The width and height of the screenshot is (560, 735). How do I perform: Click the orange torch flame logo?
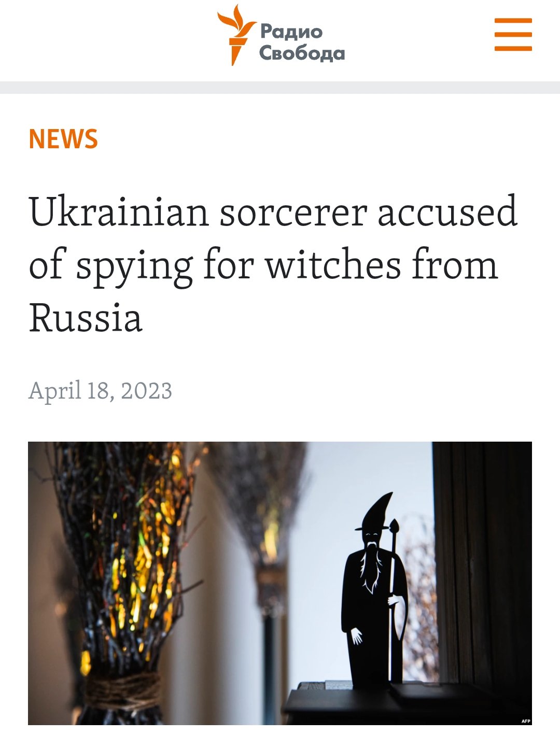tap(236, 35)
